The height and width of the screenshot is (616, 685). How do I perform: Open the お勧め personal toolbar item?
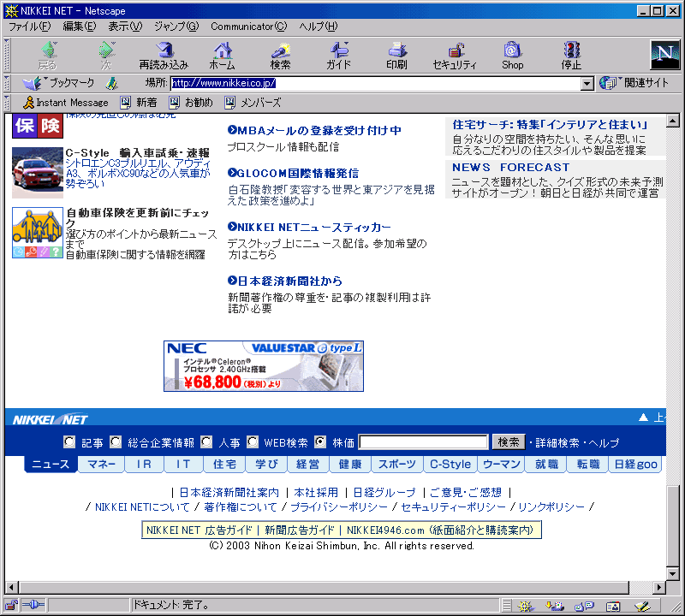pos(191,103)
